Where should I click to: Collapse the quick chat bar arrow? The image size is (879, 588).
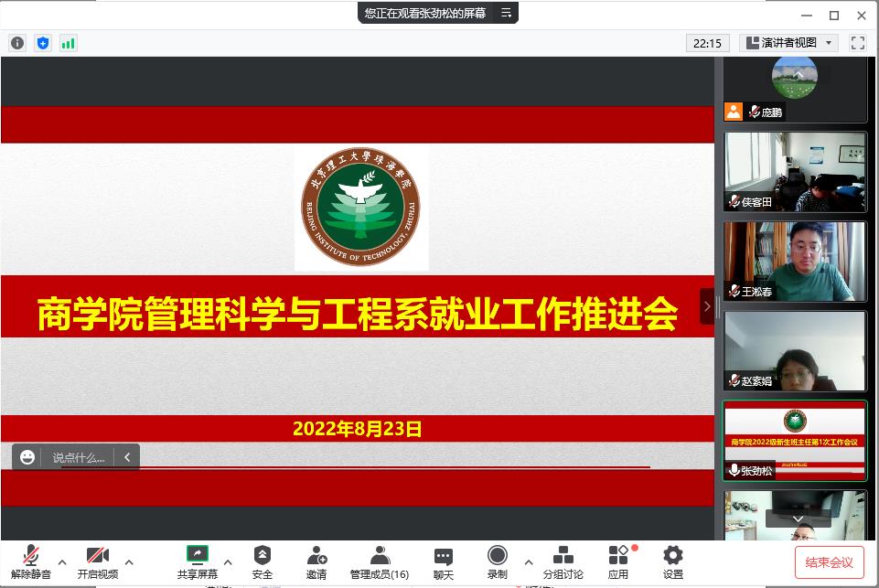pyautogui.click(x=127, y=457)
